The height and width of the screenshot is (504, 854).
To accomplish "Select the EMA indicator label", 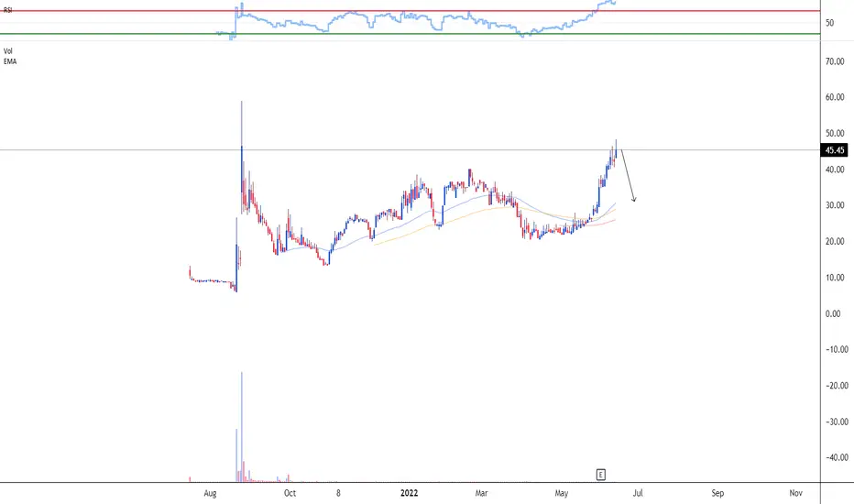I will tap(10, 61).
